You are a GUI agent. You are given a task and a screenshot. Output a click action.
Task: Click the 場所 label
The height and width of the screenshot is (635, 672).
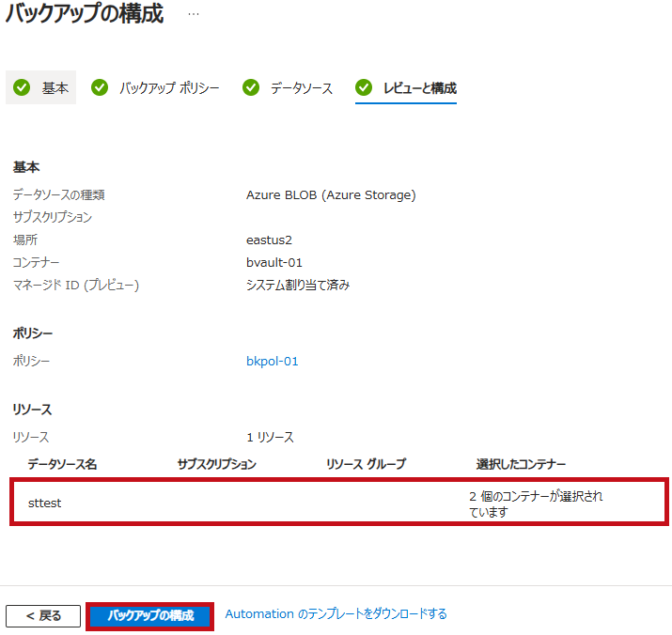(x=25, y=240)
